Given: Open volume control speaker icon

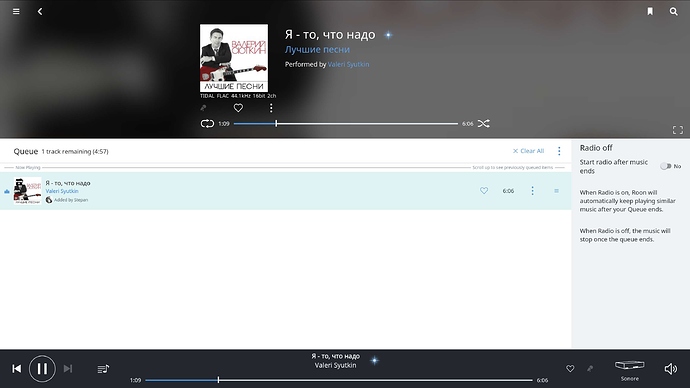Looking at the screenshot, I should [x=671, y=369].
